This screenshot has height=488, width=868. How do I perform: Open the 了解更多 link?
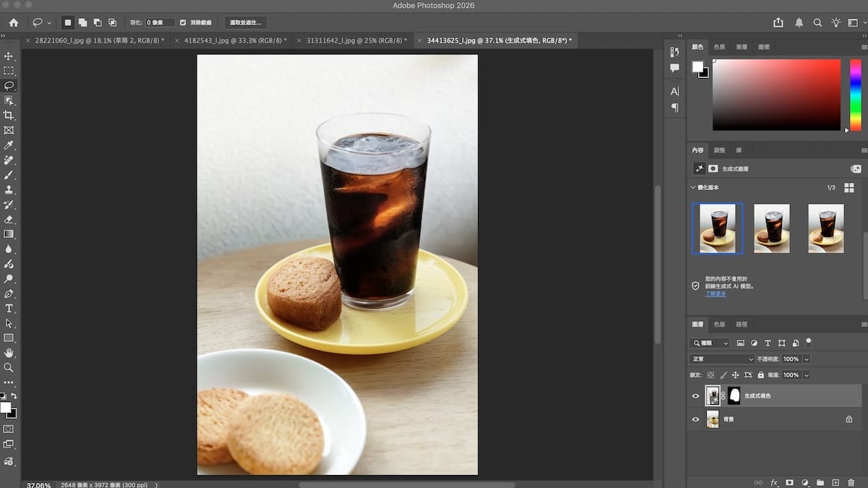click(716, 294)
